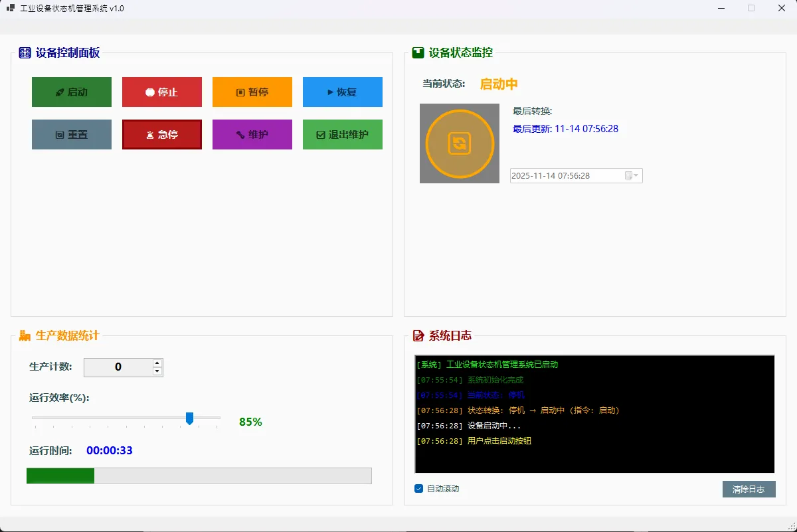This screenshot has height=532, width=797.
Task: Click the 状态转换 log entry line
Action: click(x=518, y=410)
